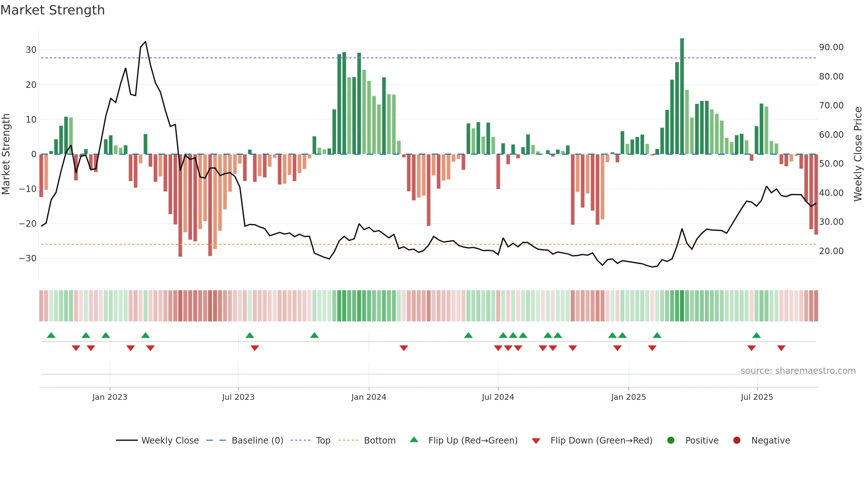Screen dimensions: 868x488
Task: Click the Jul 2024 x-axis label
Action: [498, 397]
